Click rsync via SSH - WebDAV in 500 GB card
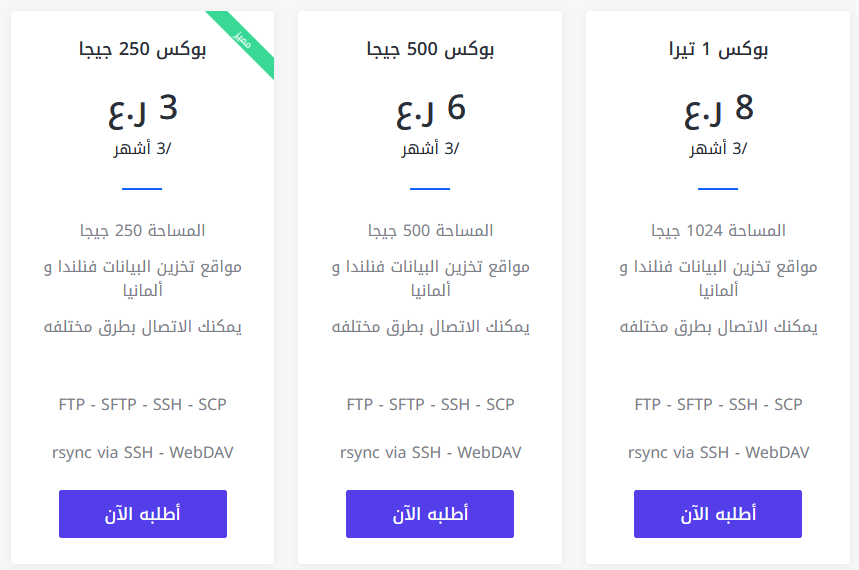 pos(430,453)
